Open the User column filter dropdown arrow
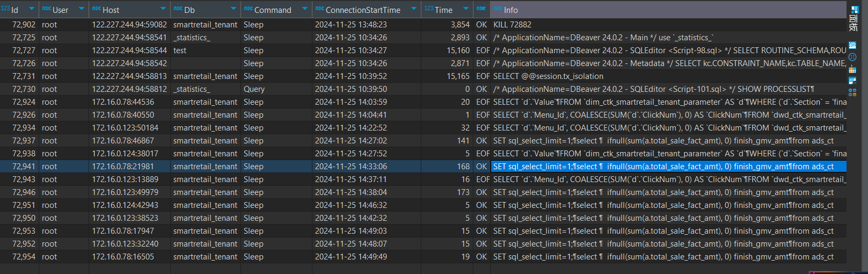 point(82,9)
